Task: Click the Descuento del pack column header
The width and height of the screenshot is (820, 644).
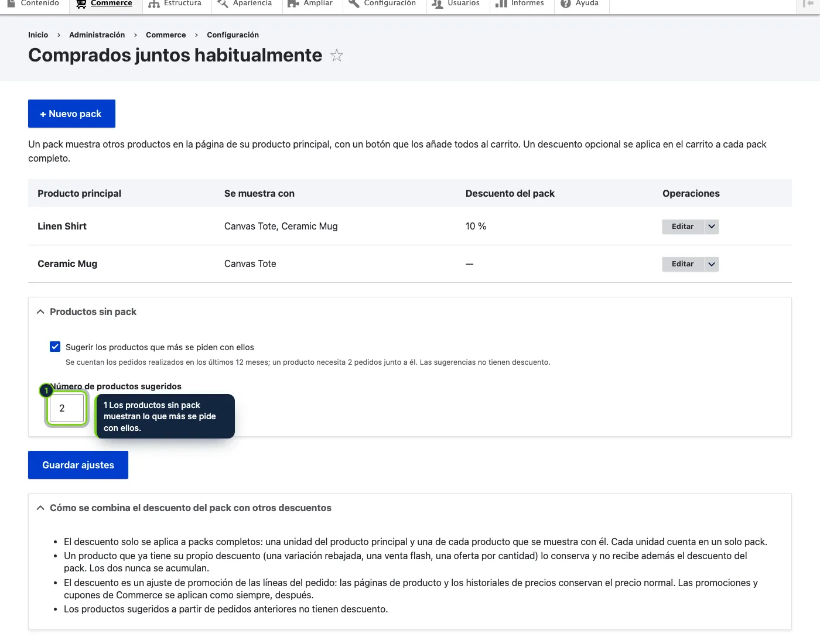Action: (x=510, y=194)
